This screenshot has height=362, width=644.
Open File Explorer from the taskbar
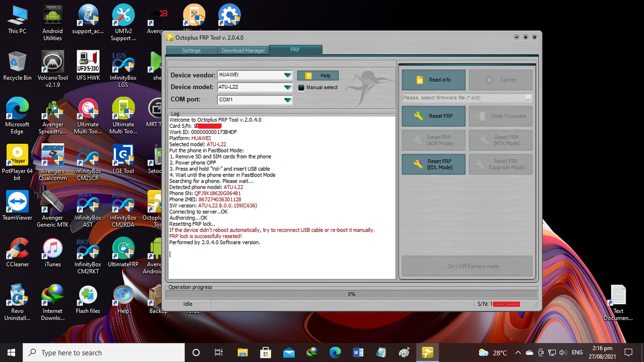click(x=243, y=352)
